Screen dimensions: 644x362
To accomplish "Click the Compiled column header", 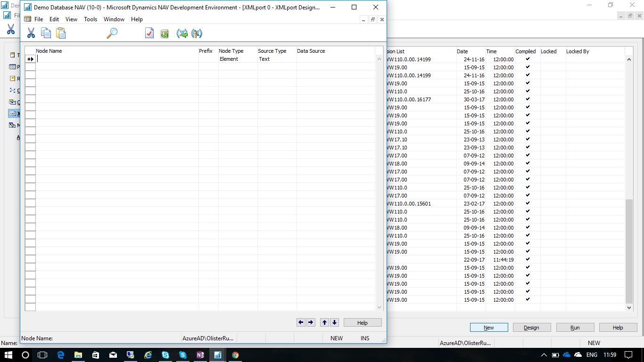I will click(x=528, y=51).
